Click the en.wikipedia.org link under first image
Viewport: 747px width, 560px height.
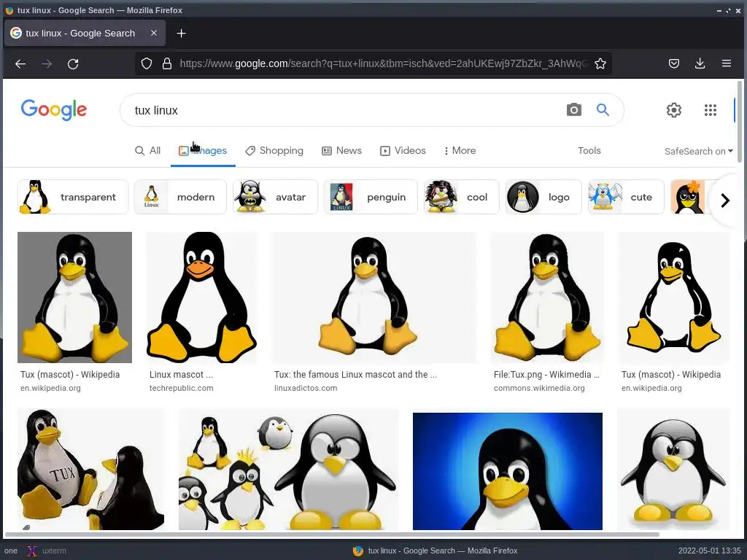tap(50, 388)
